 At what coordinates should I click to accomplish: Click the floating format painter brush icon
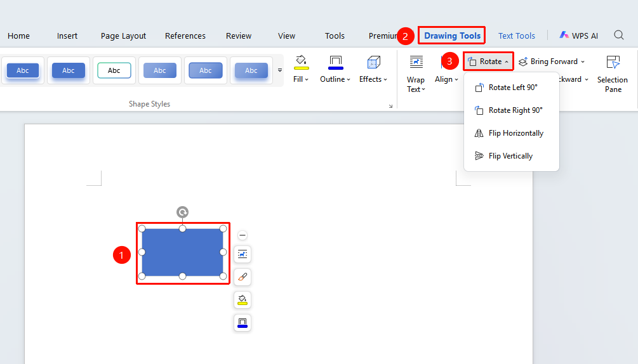coord(243,277)
